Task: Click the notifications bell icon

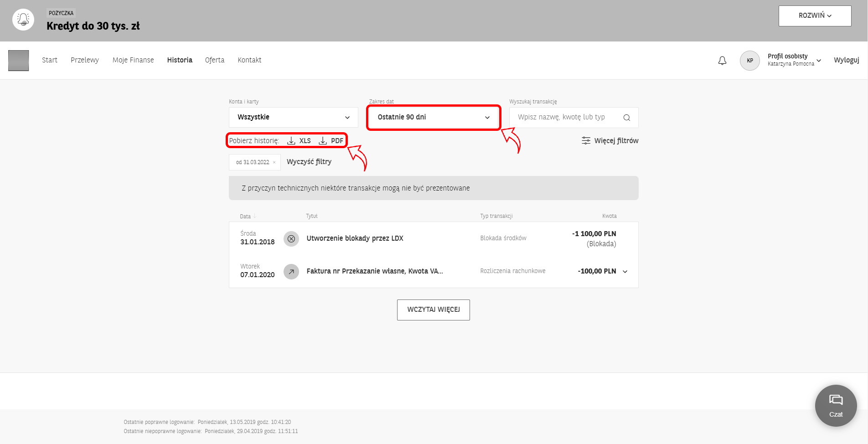Action: [x=722, y=61]
